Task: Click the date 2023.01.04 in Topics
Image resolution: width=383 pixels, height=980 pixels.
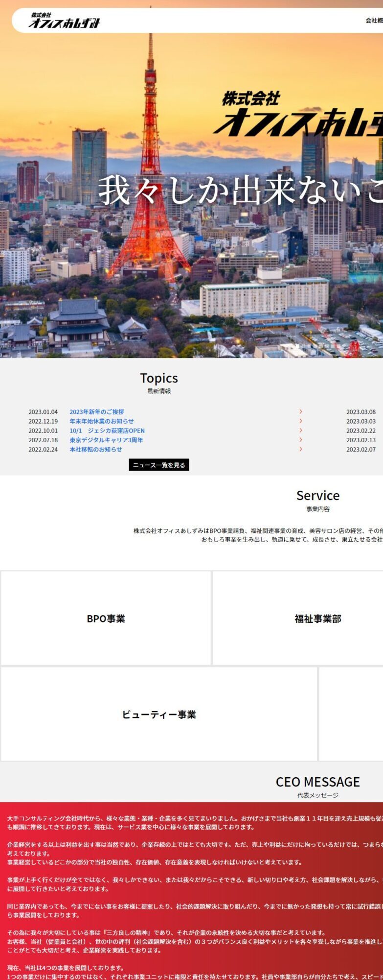Action: [x=43, y=412]
